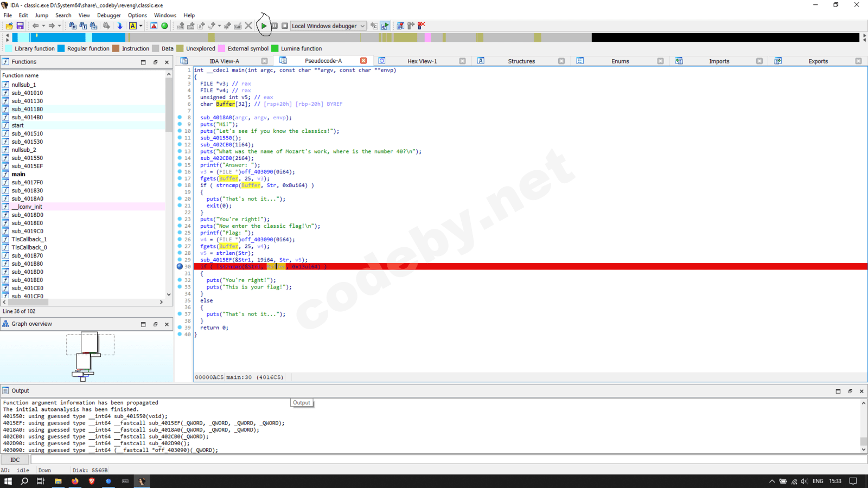
Task: Select TlsCallback_0 in the Functions list
Action: [29, 247]
